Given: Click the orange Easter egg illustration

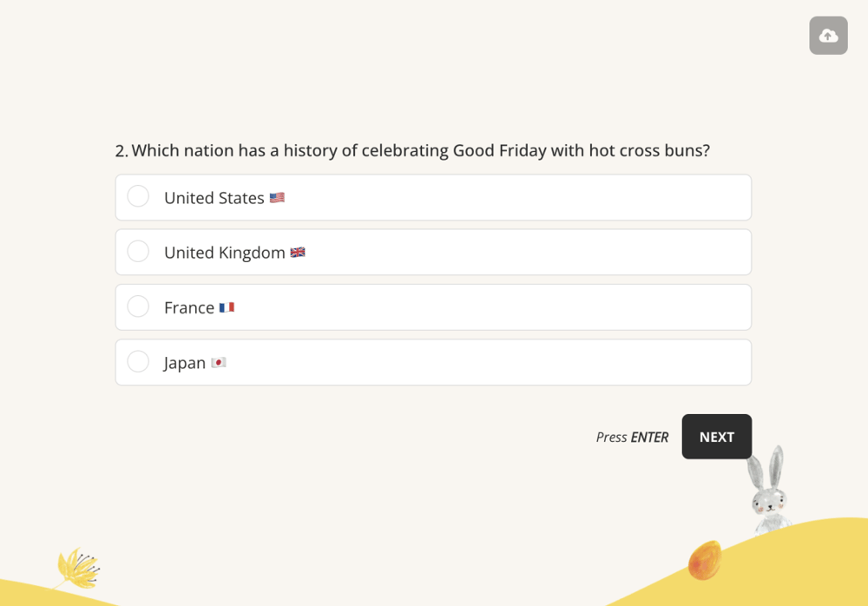Looking at the screenshot, I should (705, 560).
